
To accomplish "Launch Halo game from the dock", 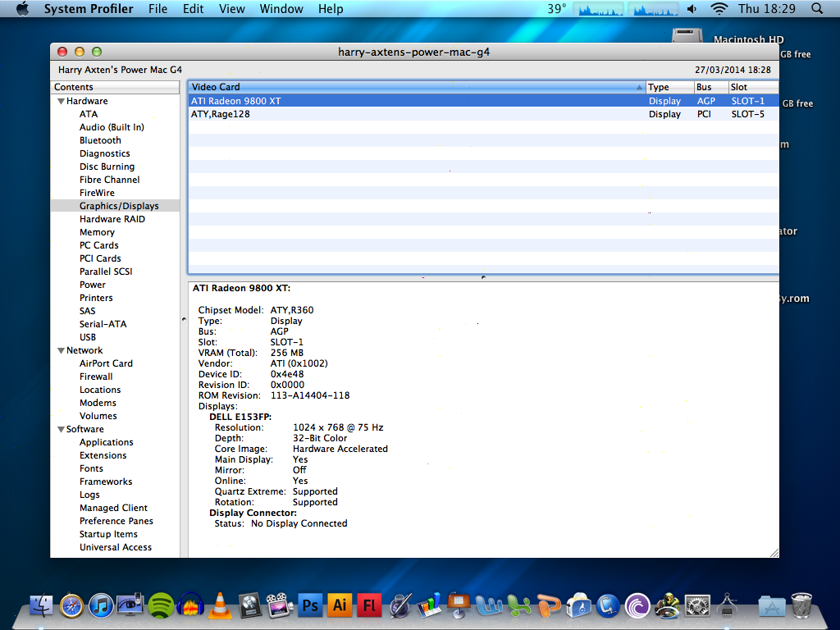I will click(x=668, y=606).
